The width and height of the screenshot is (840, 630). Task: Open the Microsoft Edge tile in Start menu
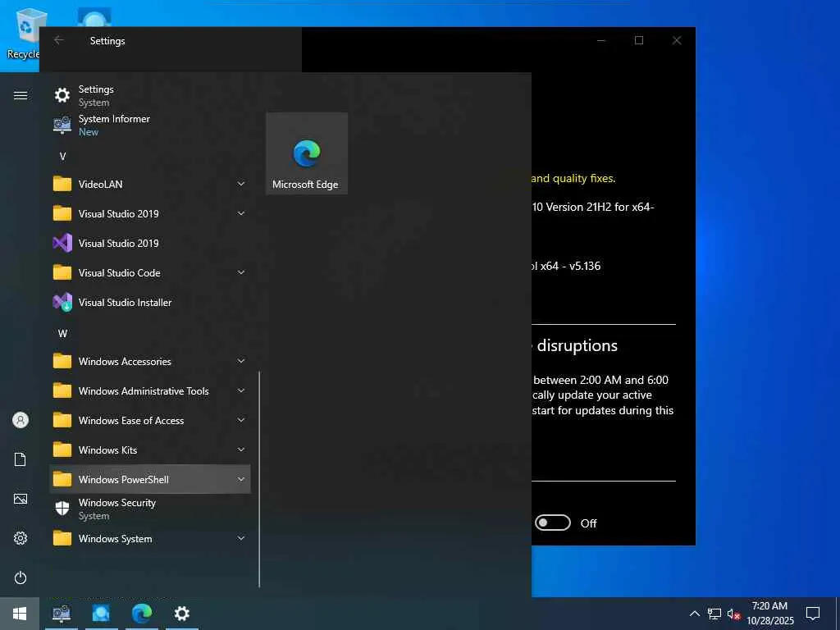point(307,153)
